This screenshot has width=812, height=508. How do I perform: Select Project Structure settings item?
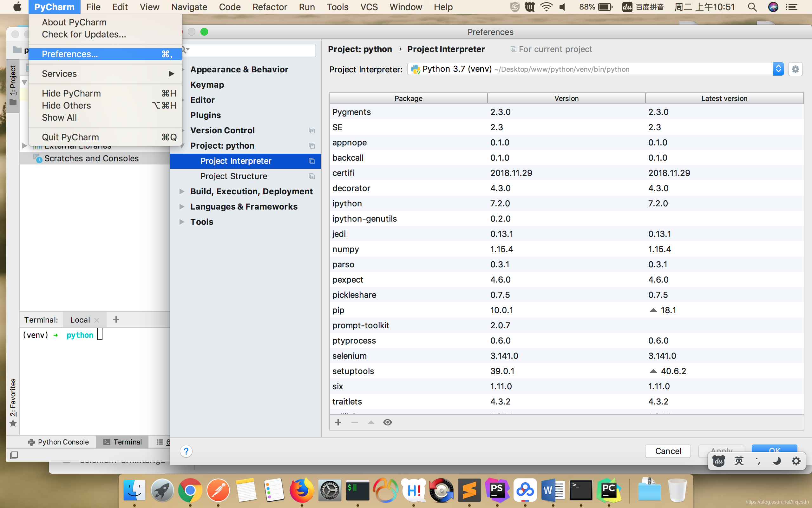[x=245, y=176]
